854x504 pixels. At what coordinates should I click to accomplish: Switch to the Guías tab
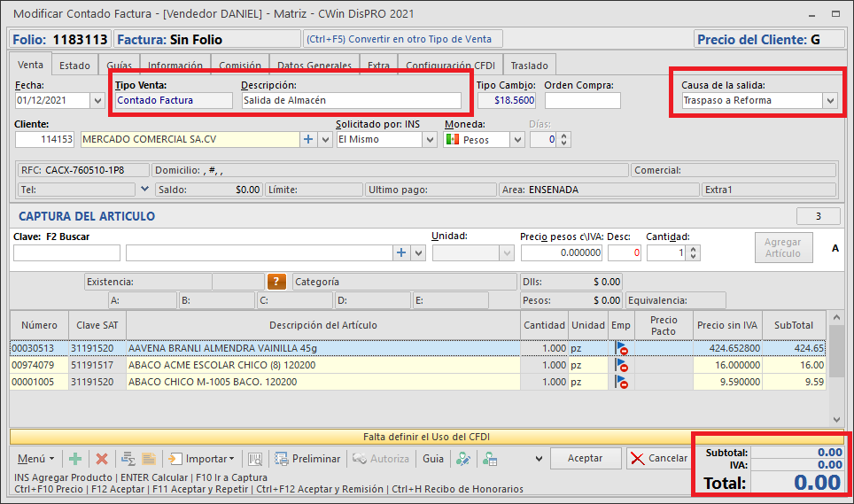[120, 66]
